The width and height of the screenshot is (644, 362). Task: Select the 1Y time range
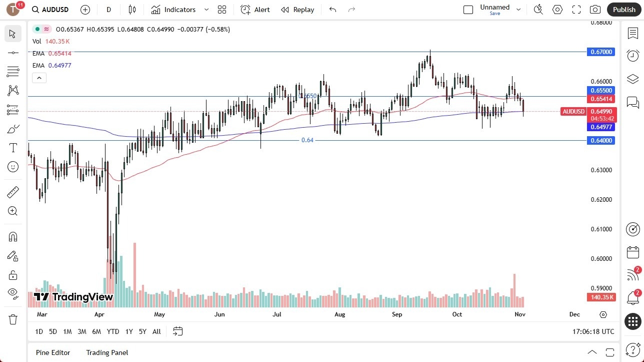pos(128,331)
